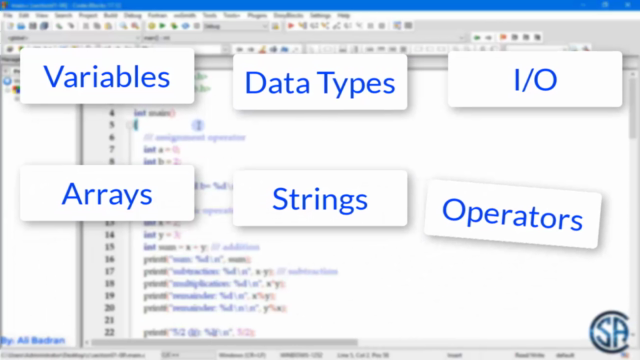
Task: Click the yellow gear Build icon
Action: [x=151, y=26]
